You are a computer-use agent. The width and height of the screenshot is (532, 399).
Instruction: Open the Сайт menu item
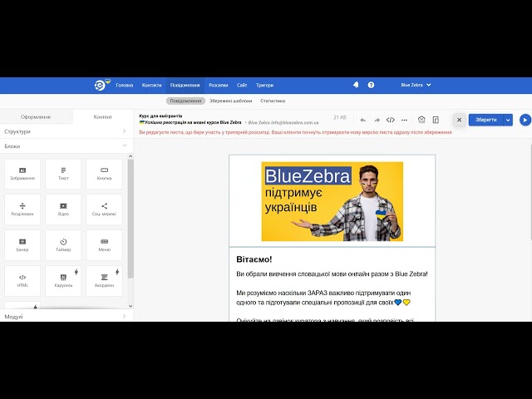242,85
